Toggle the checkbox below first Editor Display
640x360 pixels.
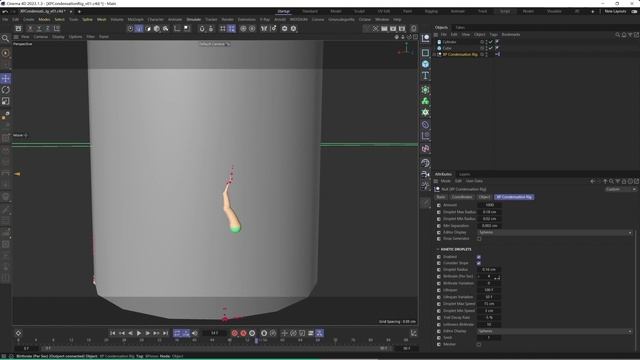[x=479, y=239]
